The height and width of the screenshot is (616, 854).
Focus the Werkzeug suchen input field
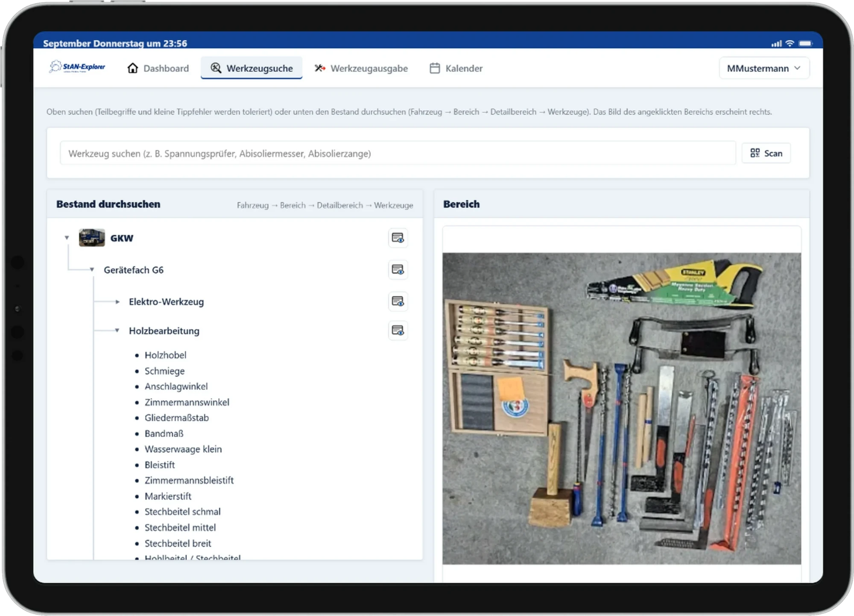pyautogui.click(x=398, y=153)
